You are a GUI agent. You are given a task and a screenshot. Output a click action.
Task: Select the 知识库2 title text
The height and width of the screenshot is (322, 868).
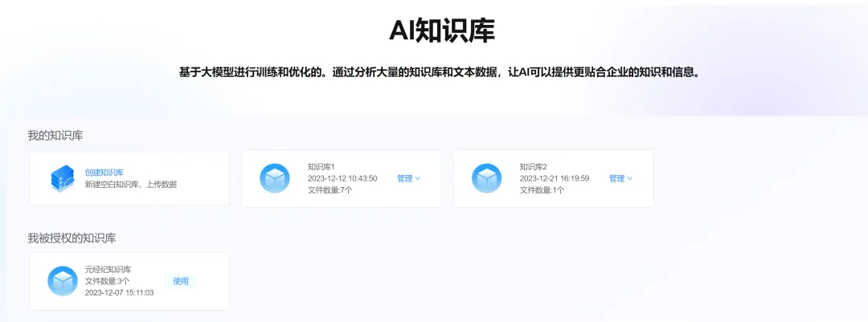[534, 166]
